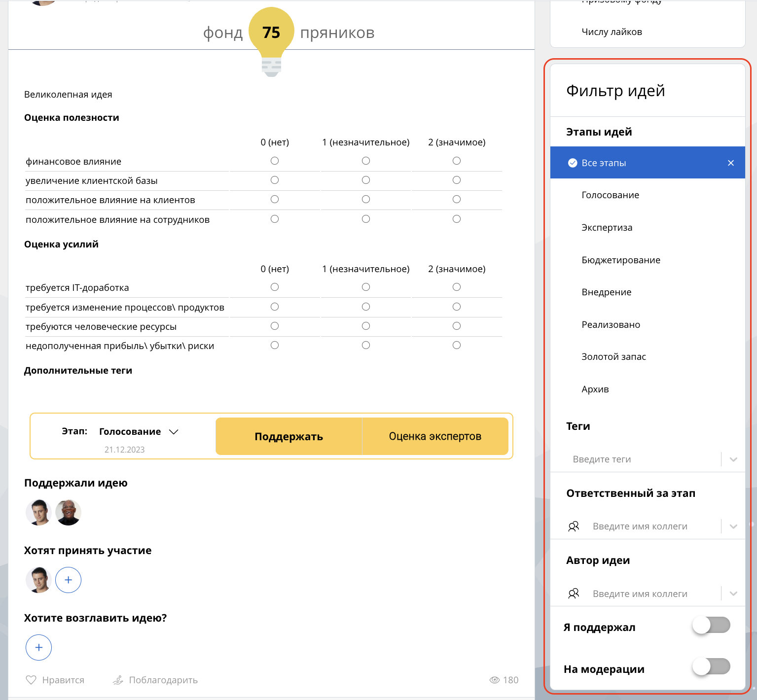Image resolution: width=757 pixels, height=700 pixels.
Task: Select 2 (значимое) for требуются человеческие ресурсы
Action: tap(457, 326)
